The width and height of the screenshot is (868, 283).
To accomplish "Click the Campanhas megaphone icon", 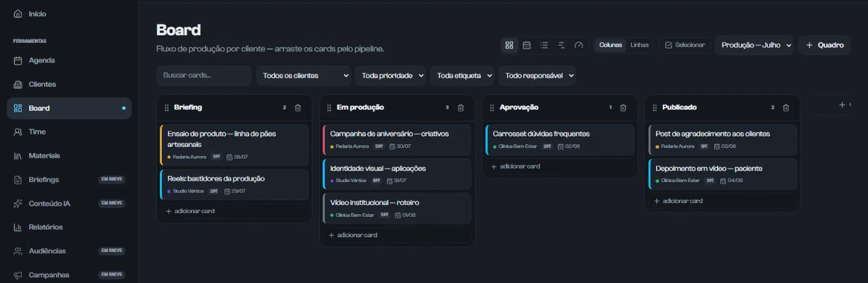I will click(x=18, y=275).
